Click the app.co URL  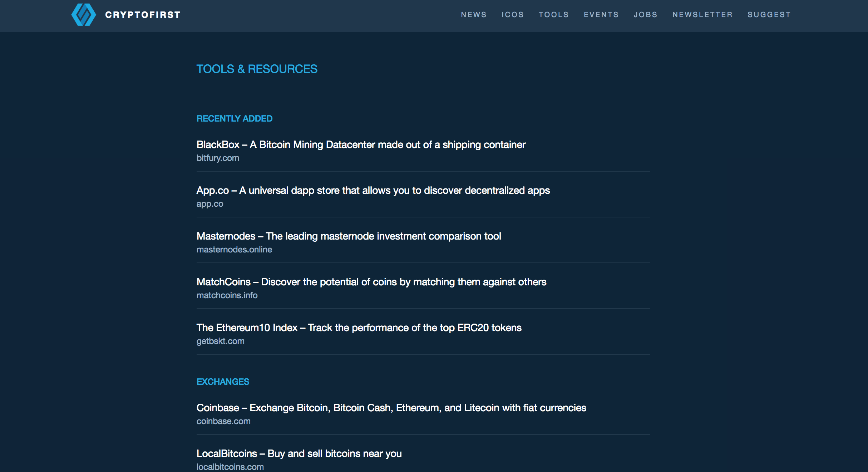tap(209, 203)
